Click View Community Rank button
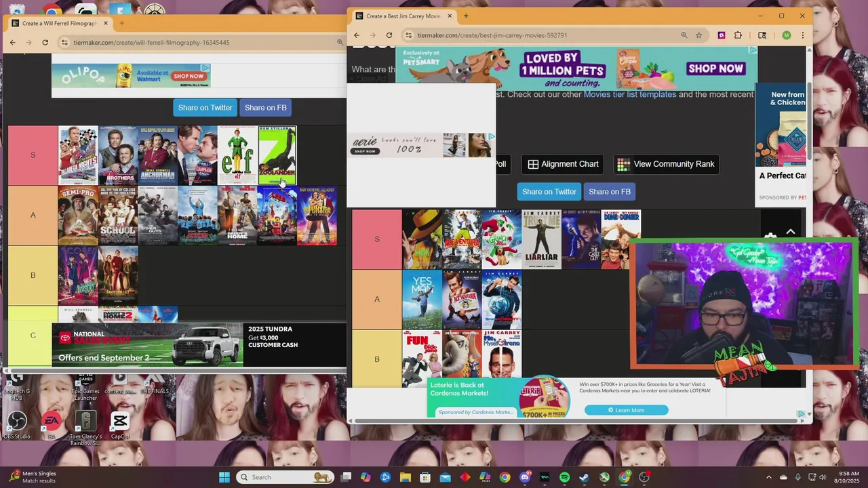Viewport: 868px width, 488px height. tap(667, 164)
